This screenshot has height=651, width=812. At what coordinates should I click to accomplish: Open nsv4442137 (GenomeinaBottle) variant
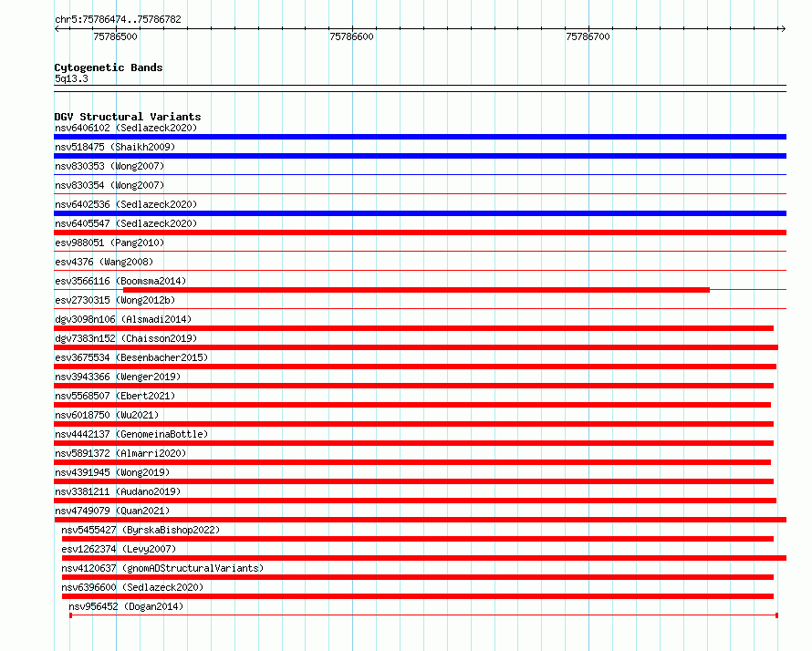point(131,434)
